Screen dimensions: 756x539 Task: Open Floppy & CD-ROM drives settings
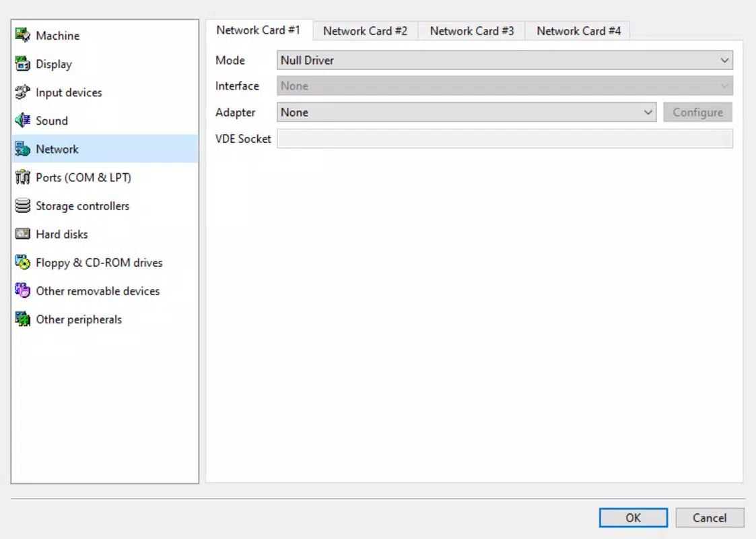pos(104,263)
